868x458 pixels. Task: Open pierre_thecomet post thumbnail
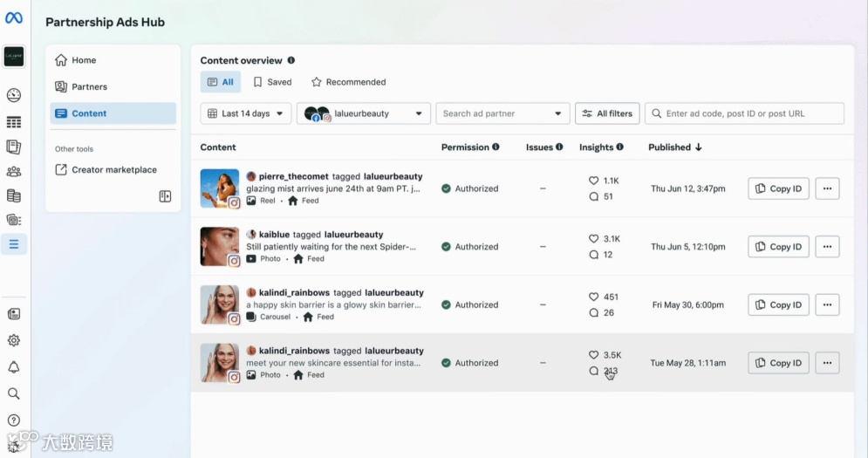click(220, 188)
